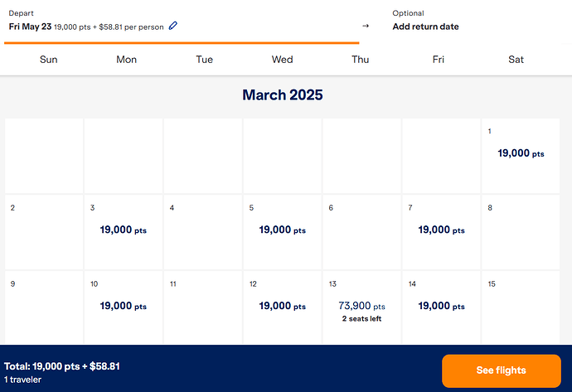The image size is (572, 392).
Task: Click the arrow between depart and return
Action: (366, 26)
